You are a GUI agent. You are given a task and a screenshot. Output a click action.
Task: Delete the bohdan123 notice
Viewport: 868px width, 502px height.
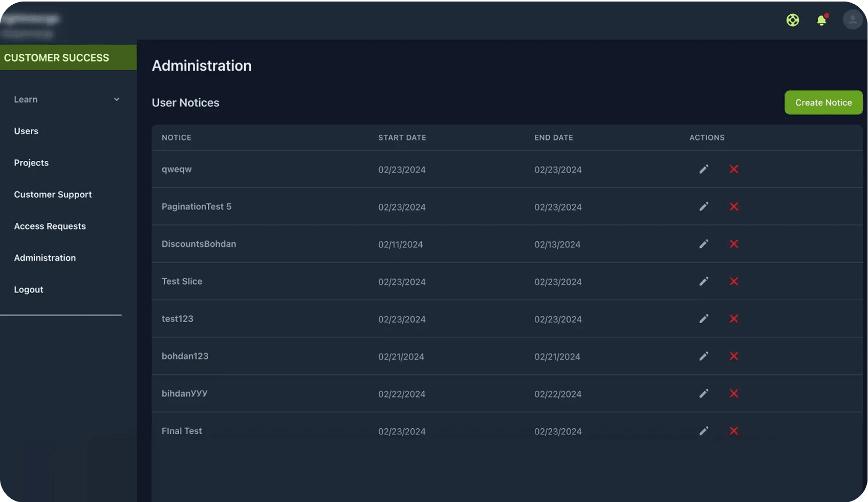733,356
